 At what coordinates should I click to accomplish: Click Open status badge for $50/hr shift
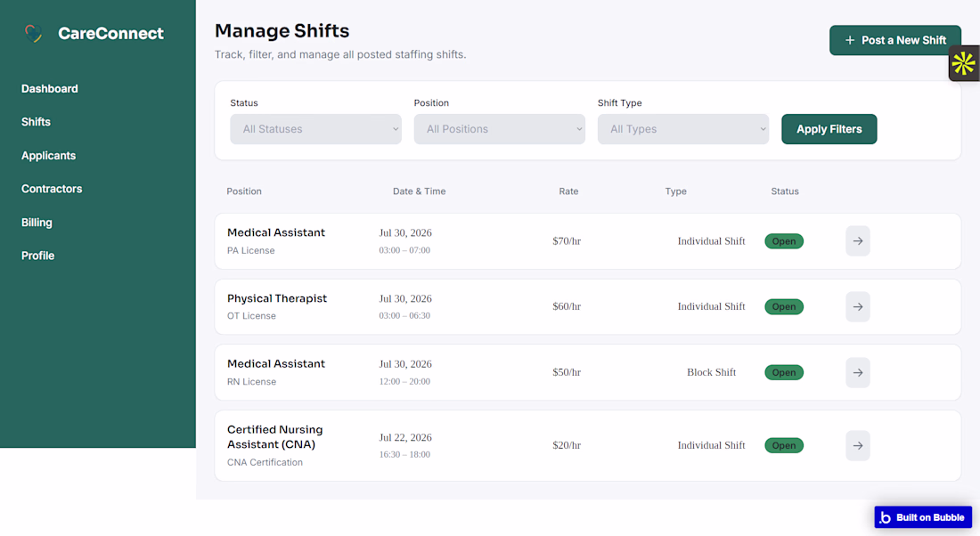[784, 372]
